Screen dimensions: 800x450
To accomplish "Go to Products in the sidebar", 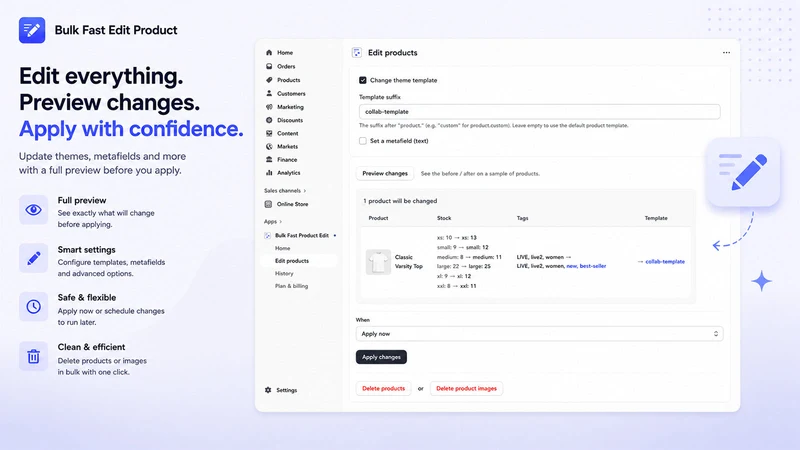I will coord(289,80).
